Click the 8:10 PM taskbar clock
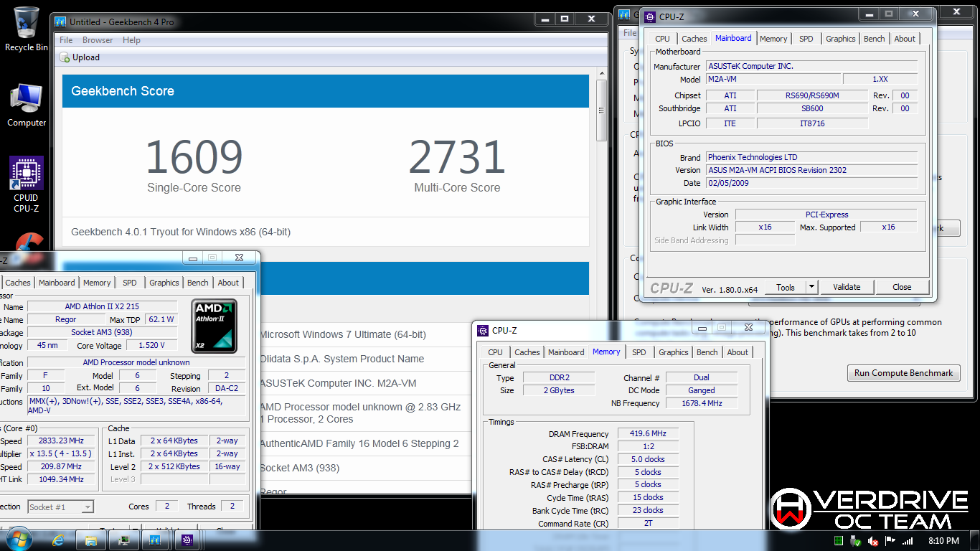This screenshot has width=980, height=551. (943, 541)
